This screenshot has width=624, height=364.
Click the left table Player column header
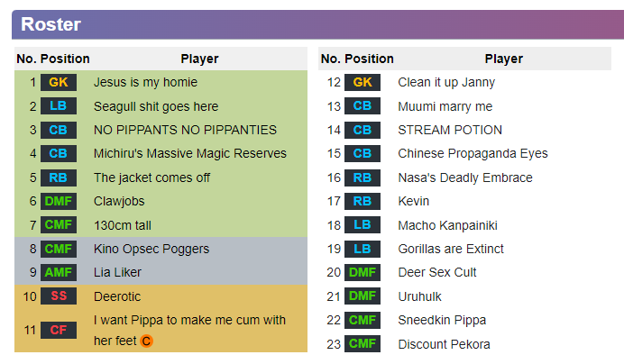coord(199,59)
